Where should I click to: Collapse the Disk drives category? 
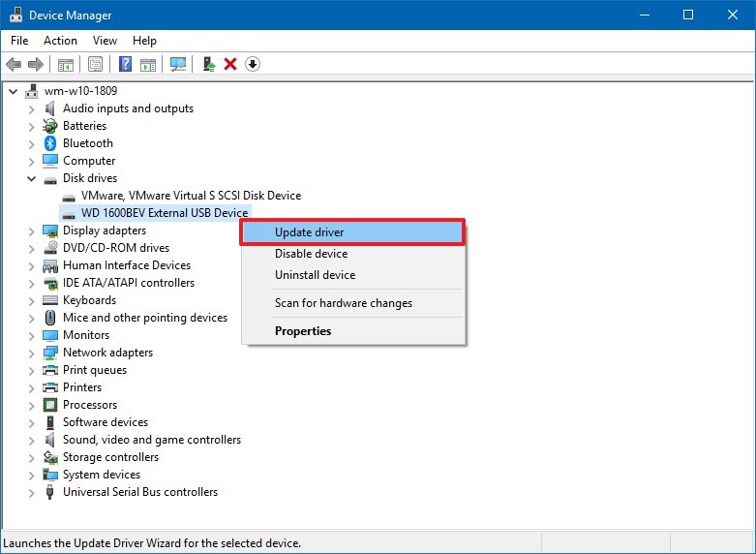pyautogui.click(x=32, y=178)
